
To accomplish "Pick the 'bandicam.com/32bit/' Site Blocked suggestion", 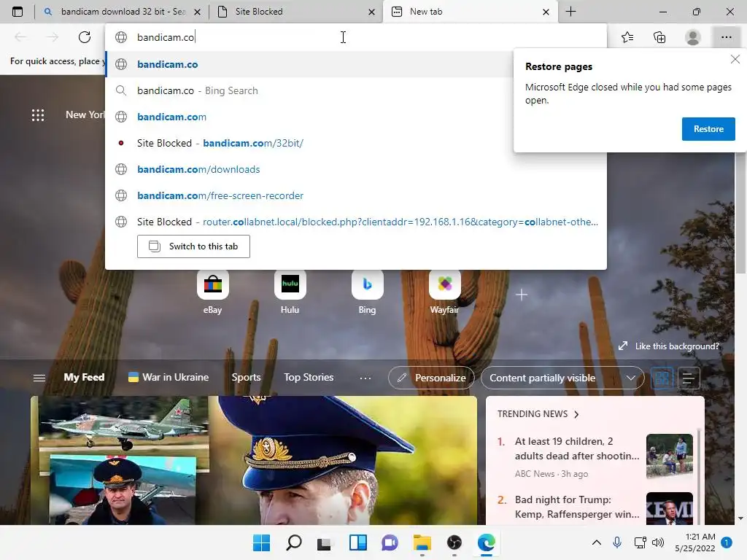I will 356,143.
